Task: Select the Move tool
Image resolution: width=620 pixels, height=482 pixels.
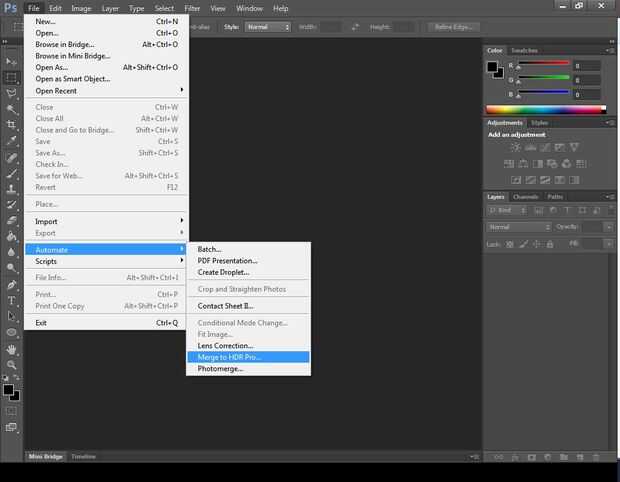Action: tap(11, 61)
